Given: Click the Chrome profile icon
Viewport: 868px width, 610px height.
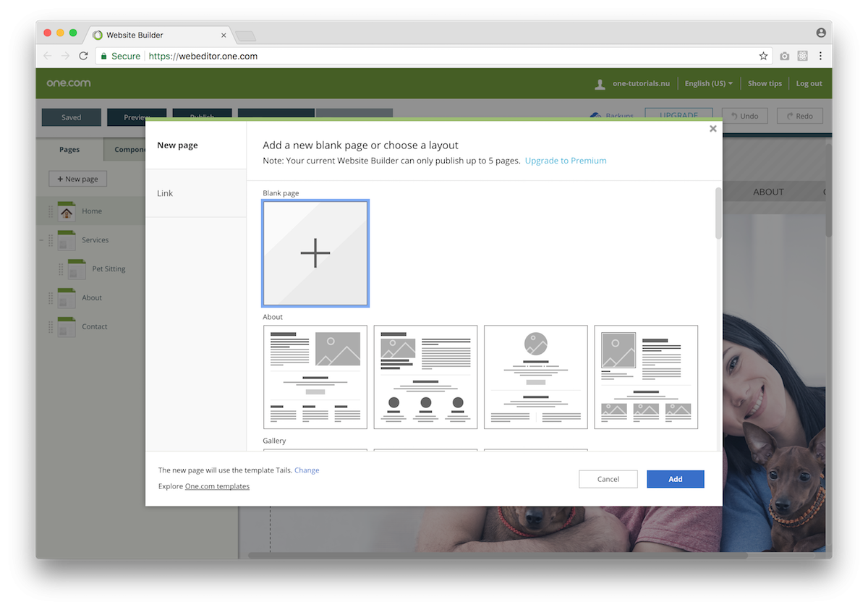Looking at the screenshot, I should pyautogui.click(x=821, y=33).
